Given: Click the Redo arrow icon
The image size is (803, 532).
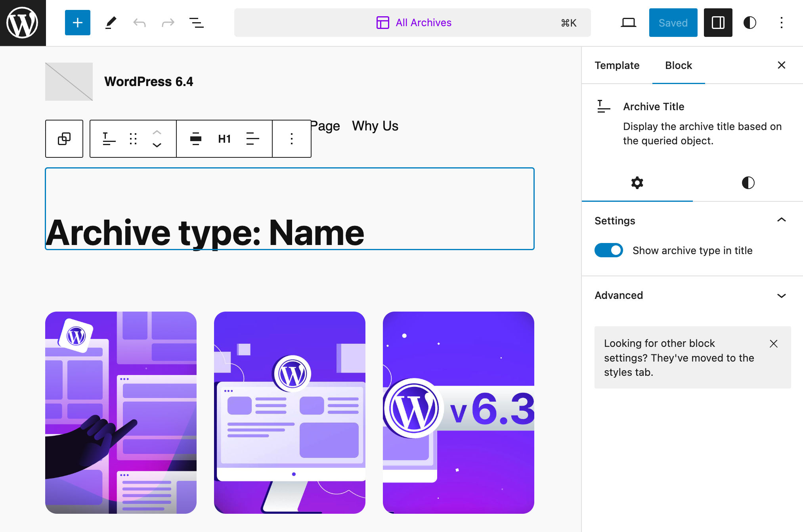Looking at the screenshot, I should (167, 23).
